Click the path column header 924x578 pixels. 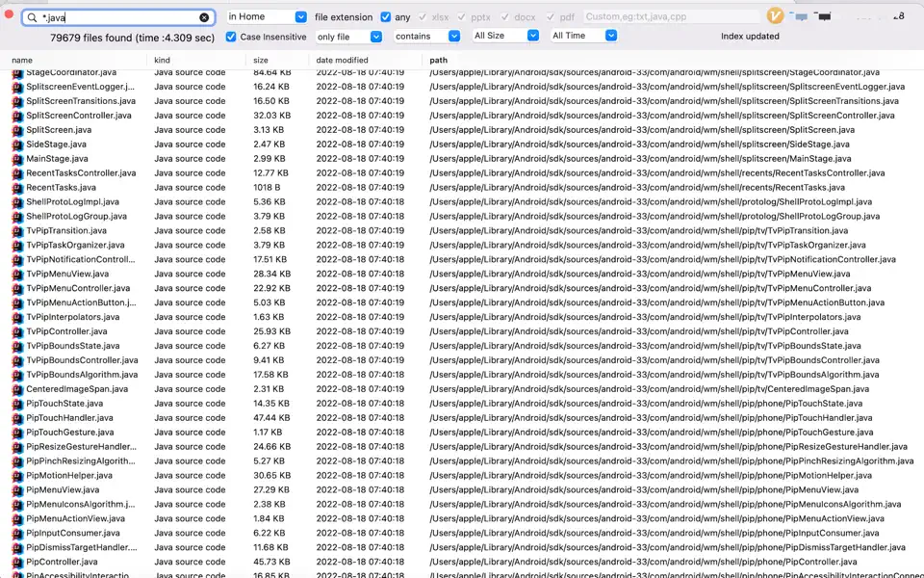[439, 61]
